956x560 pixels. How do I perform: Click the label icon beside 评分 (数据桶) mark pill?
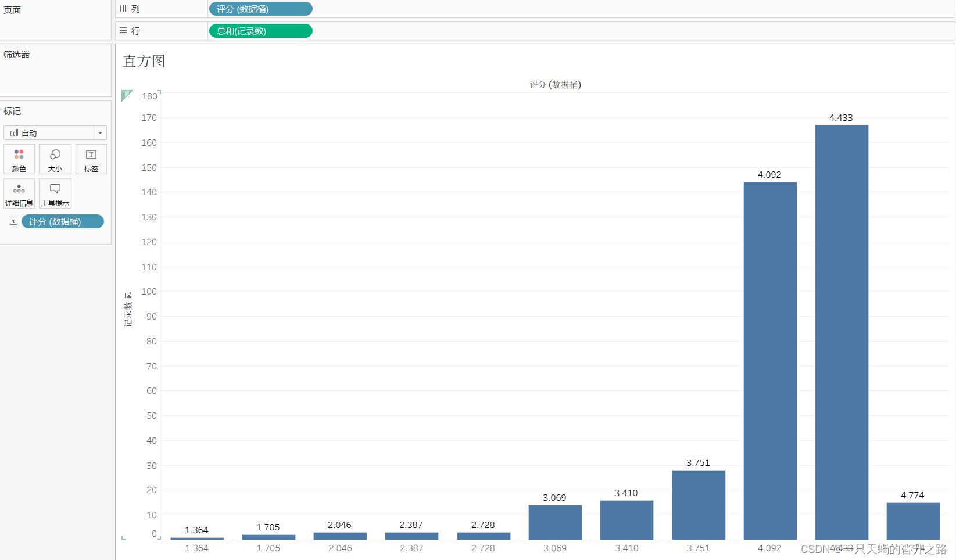(x=13, y=221)
